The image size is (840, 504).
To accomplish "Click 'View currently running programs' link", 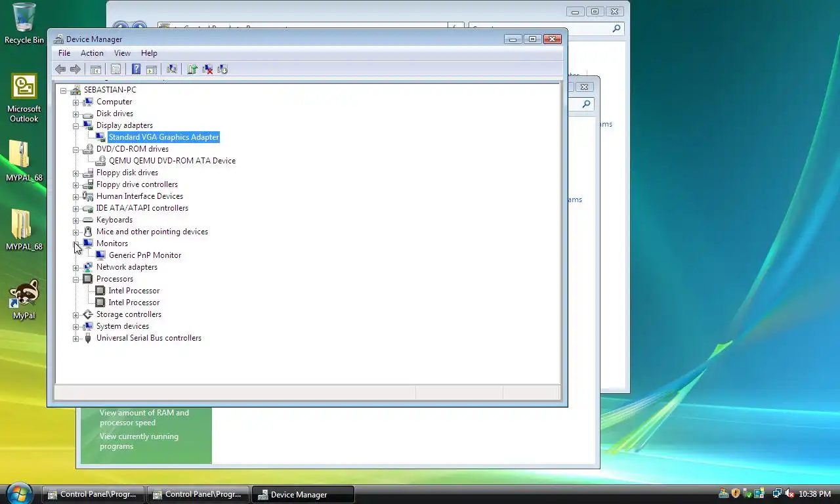I will pos(139,441).
